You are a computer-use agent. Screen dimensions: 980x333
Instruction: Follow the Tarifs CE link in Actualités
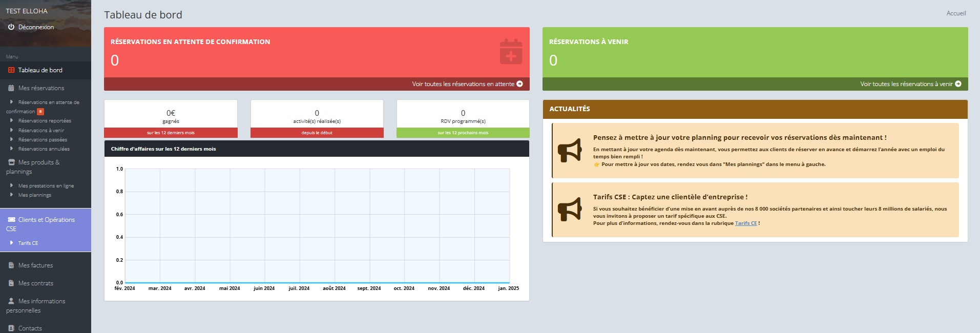(745, 223)
